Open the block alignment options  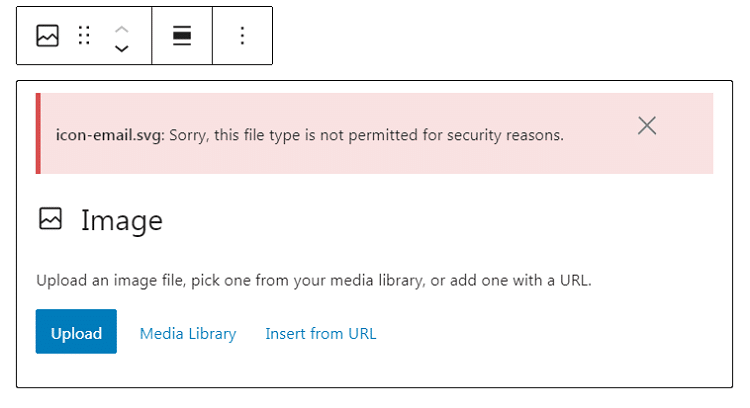tap(182, 36)
